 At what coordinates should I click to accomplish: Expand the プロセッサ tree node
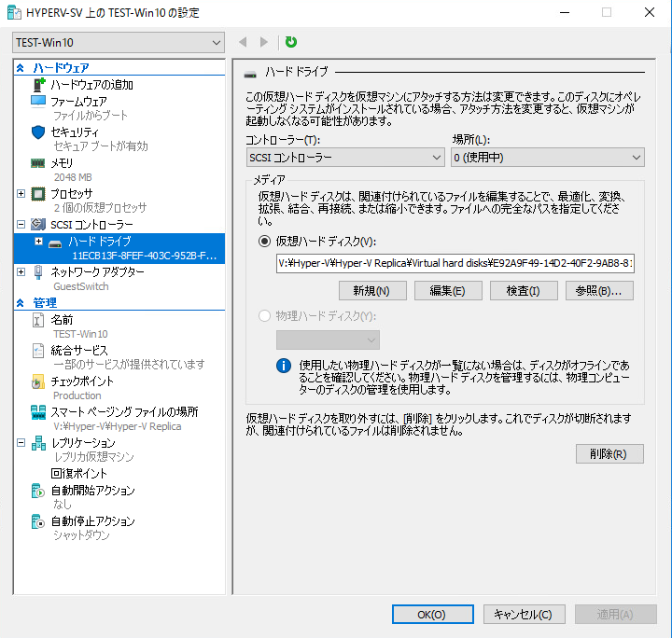[21, 193]
